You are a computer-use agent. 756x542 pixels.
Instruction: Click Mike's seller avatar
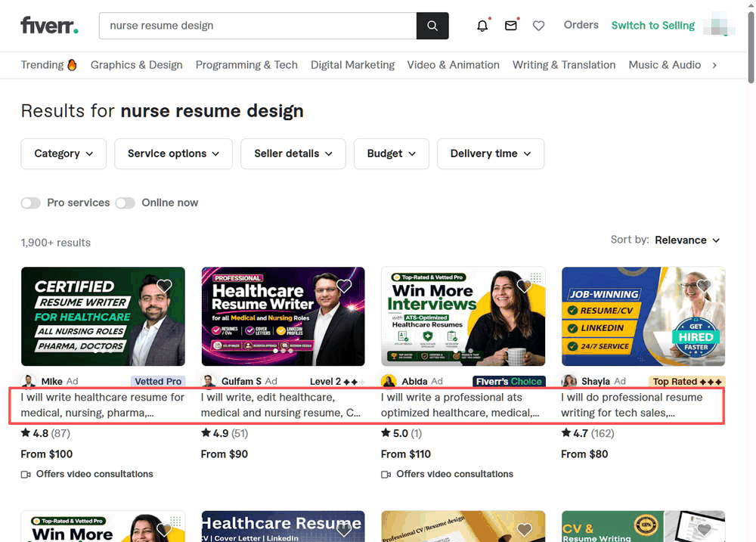click(x=29, y=381)
